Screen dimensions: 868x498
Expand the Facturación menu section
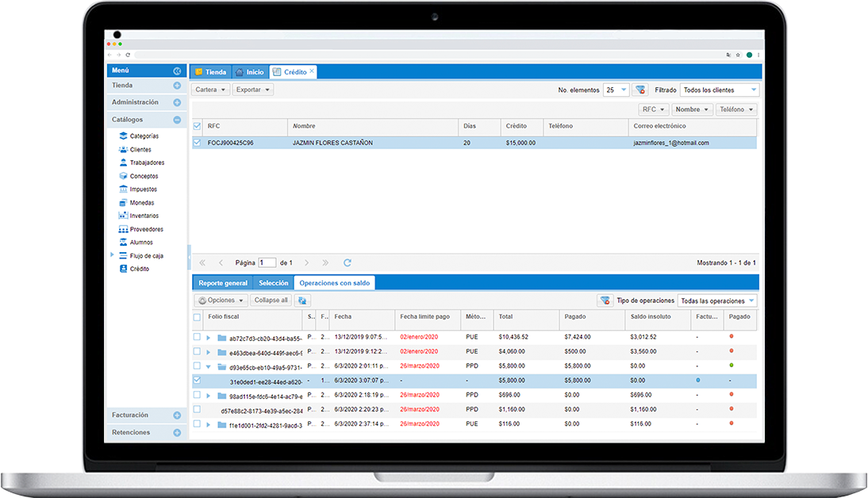point(177,415)
